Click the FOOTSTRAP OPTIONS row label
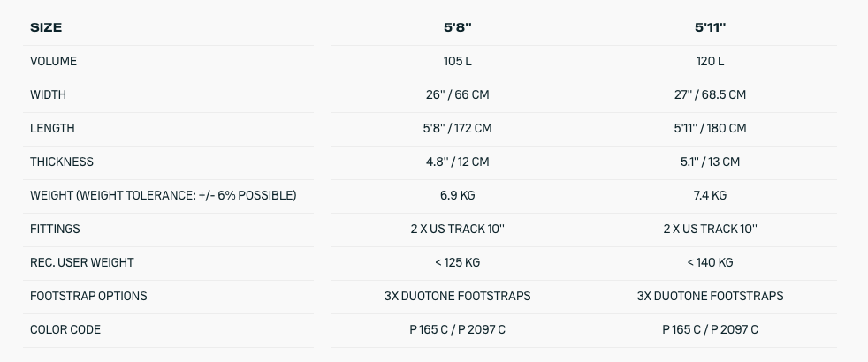The height and width of the screenshot is (362, 868). [88, 297]
